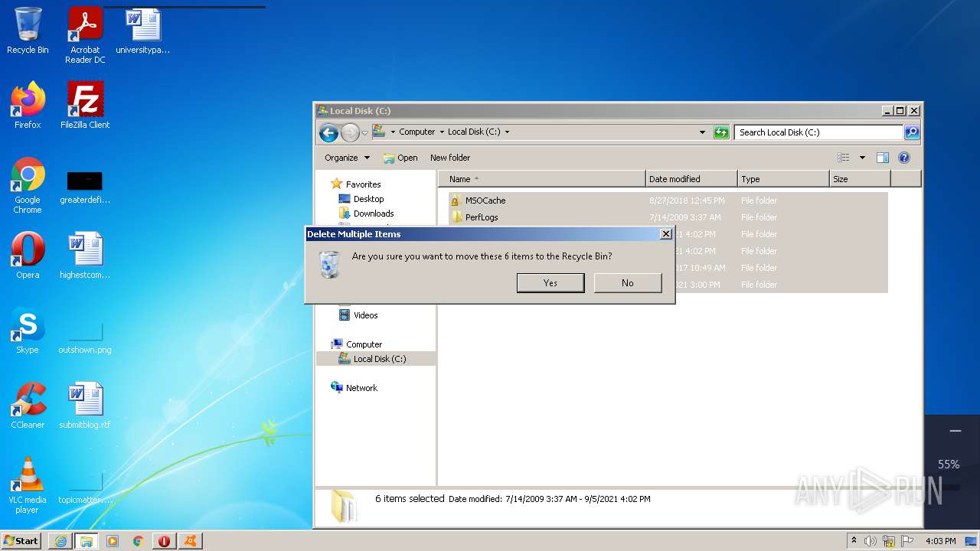This screenshot has height=551, width=980.
Task: Open the Action Center flag icon
Action: click(907, 541)
